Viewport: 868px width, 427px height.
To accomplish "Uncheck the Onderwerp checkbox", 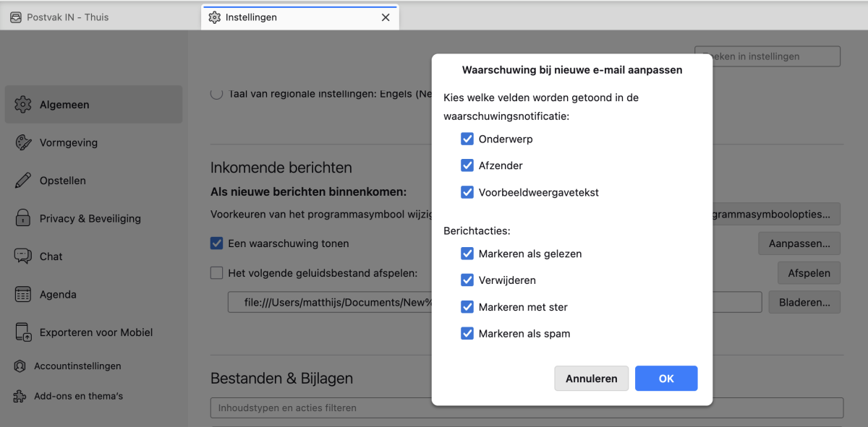I will pyautogui.click(x=467, y=139).
